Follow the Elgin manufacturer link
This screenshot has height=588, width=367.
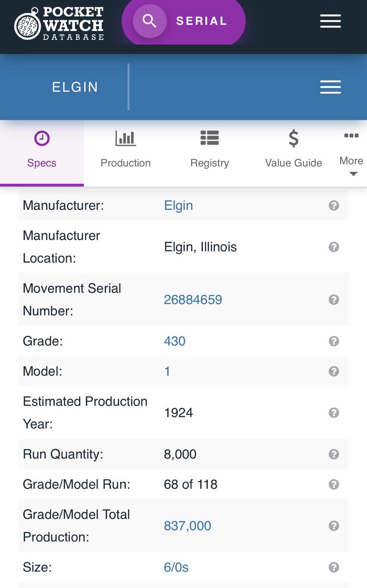coord(178,205)
